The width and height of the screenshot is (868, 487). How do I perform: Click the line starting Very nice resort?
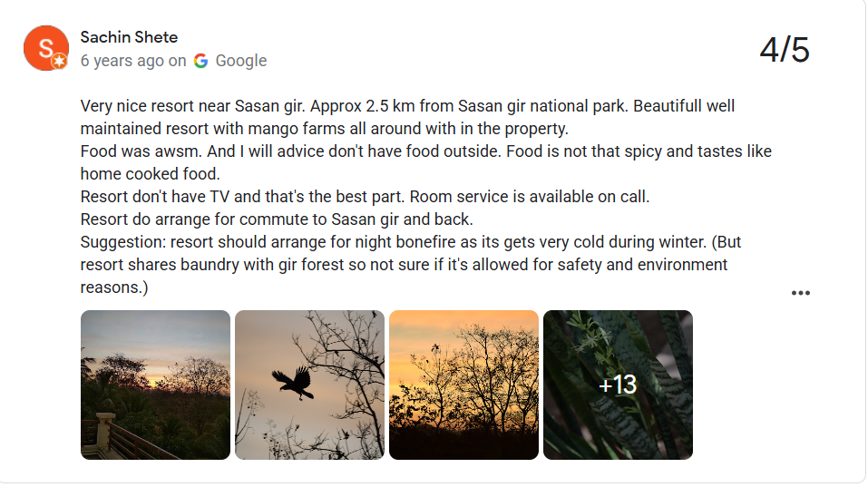point(407,106)
